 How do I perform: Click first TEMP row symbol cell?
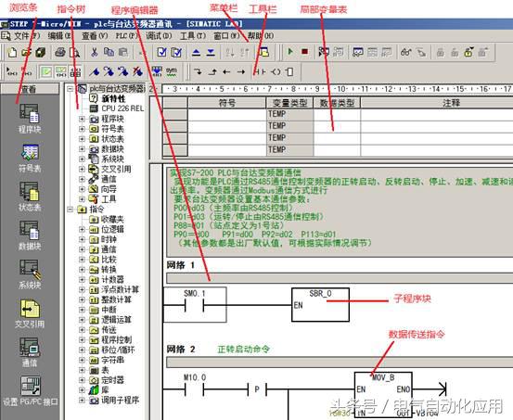227,114
